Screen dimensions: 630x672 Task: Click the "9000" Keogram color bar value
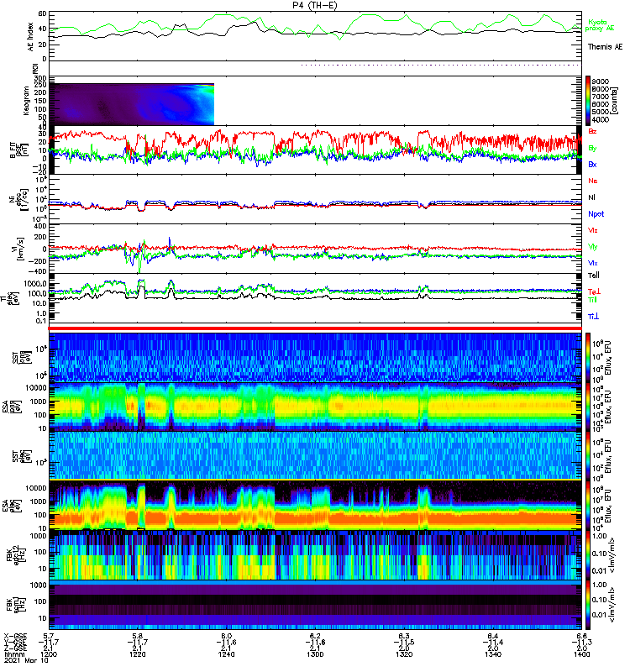(x=600, y=81)
